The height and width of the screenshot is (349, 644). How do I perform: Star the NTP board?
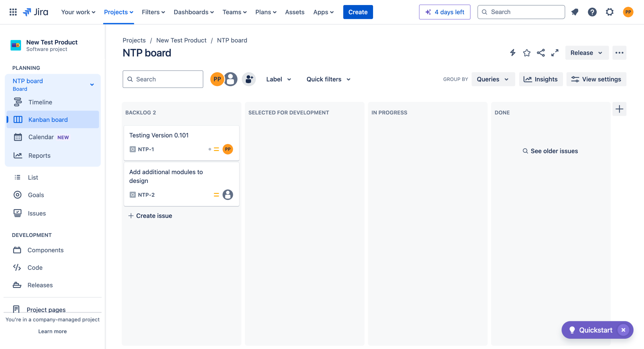pyautogui.click(x=527, y=53)
